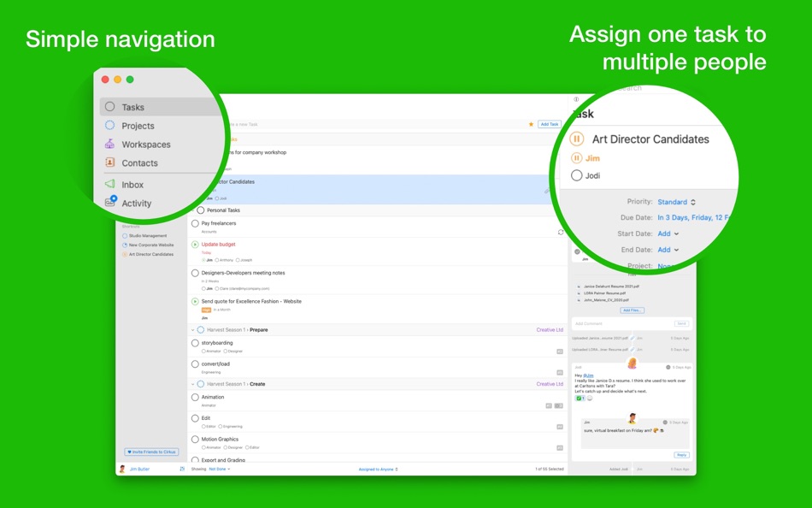Click Jodi's avatar above her comment
The image size is (812, 508).
click(632, 363)
